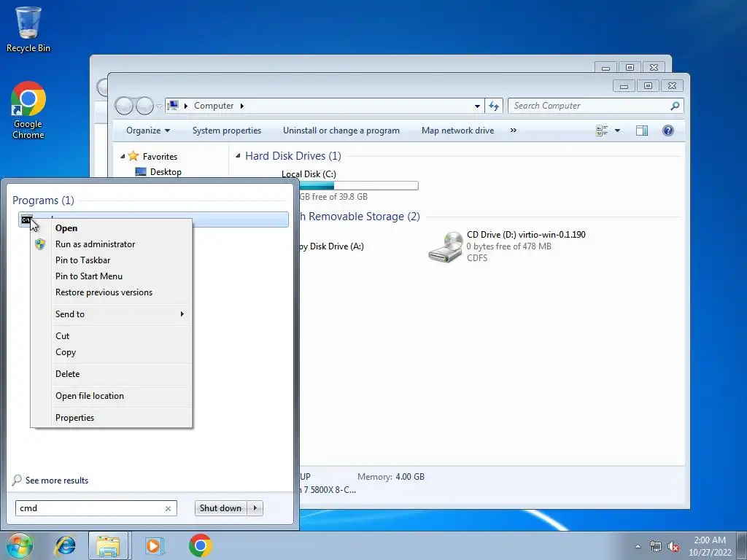Expand the address bar history dropdown
This screenshot has width=747, height=560.
[x=477, y=106]
